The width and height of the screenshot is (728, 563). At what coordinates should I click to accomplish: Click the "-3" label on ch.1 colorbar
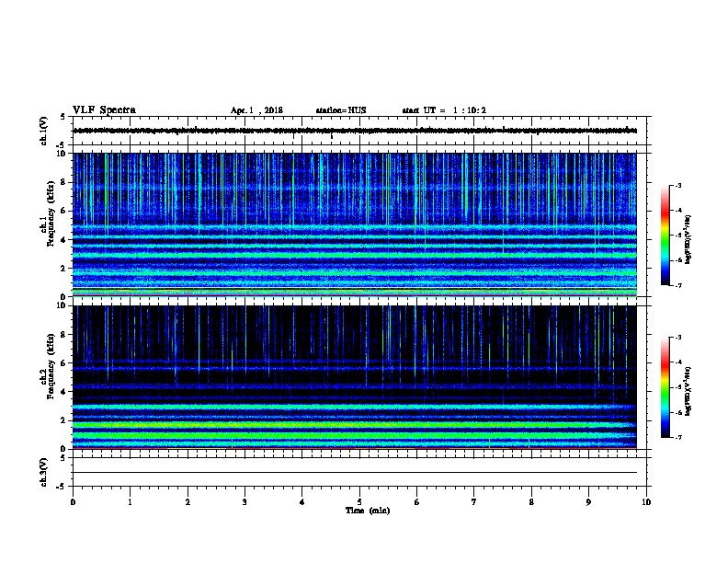[x=677, y=185]
